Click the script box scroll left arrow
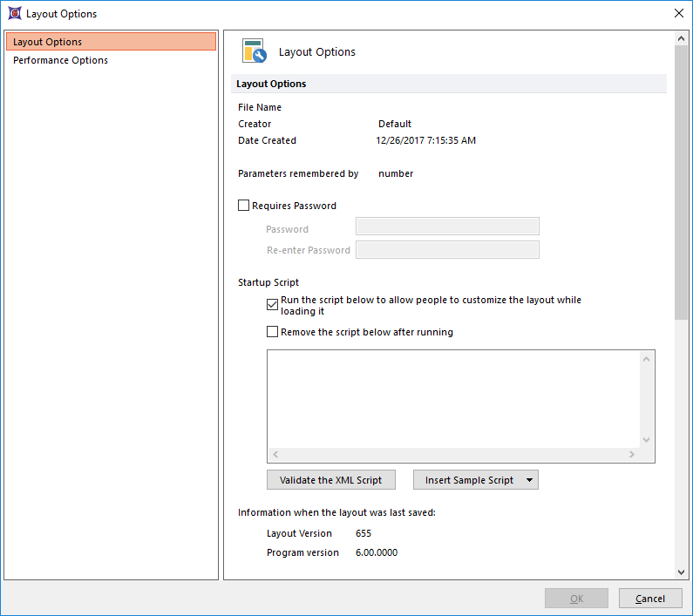This screenshot has height=616, width=693. point(275,455)
